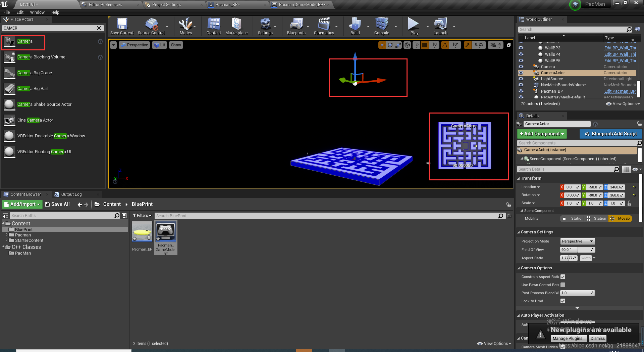Collapse the Transform section
The image size is (644, 352).
(x=519, y=178)
